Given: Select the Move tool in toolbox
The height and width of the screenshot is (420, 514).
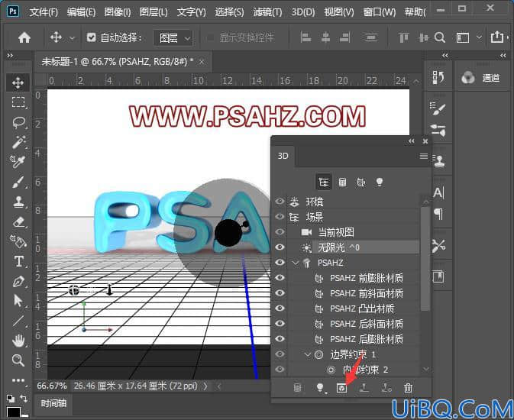Looking at the screenshot, I should pyautogui.click(x=18, y=83).
